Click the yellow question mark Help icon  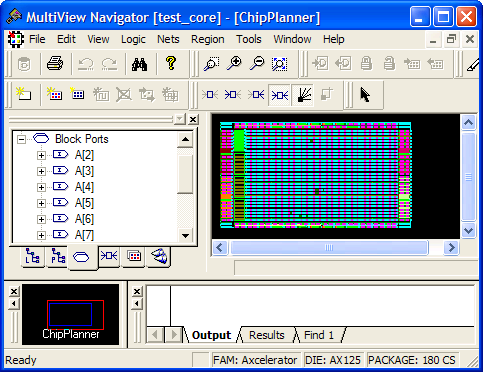point(171,63)
